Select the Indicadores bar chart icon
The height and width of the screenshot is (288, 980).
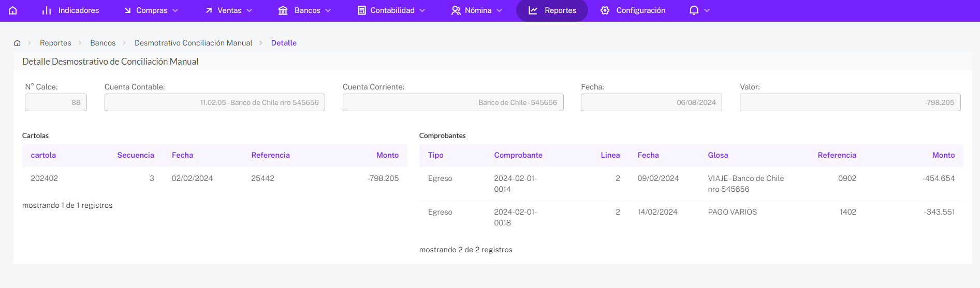point(47,10)
